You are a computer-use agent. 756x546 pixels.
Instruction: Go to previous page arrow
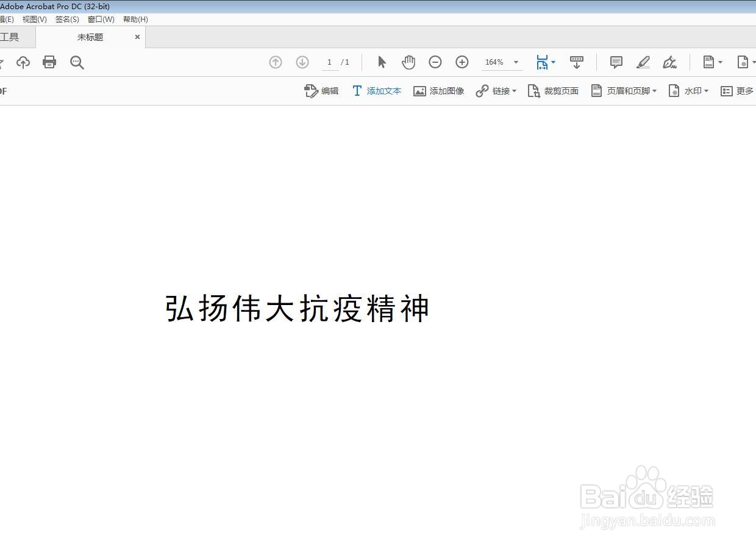click(276, 62)
